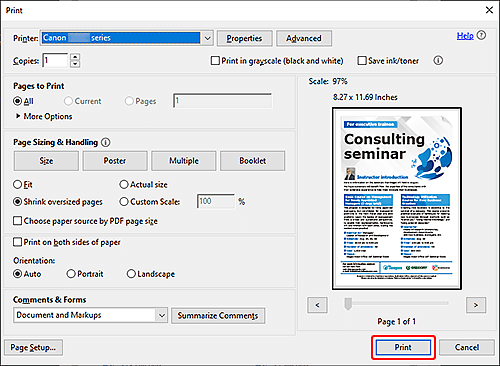Click the Custom Scale percent field
The image size is (500, 366).
[x=216, y=201]
